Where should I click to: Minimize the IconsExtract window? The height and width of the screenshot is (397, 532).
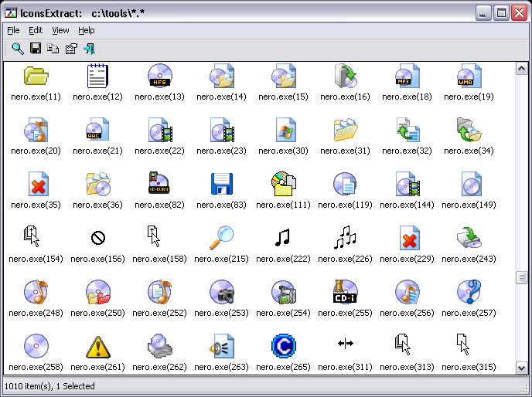(483, 13)
